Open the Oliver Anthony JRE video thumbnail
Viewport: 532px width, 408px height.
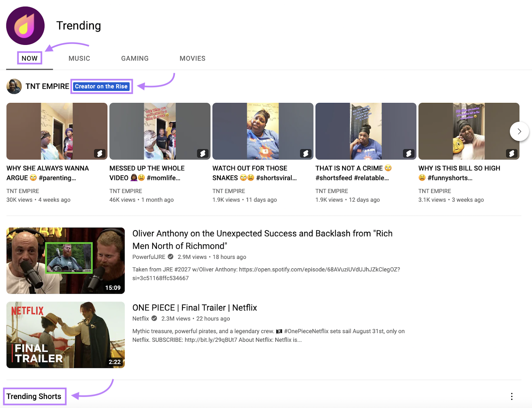(66, 261)
